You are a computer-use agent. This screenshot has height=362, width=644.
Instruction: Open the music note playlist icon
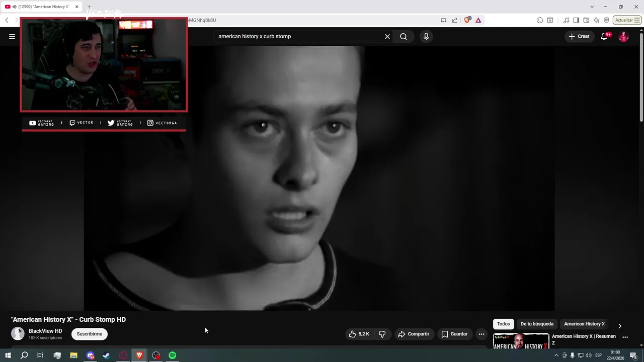pyautogui.click(x=567, y=20)
